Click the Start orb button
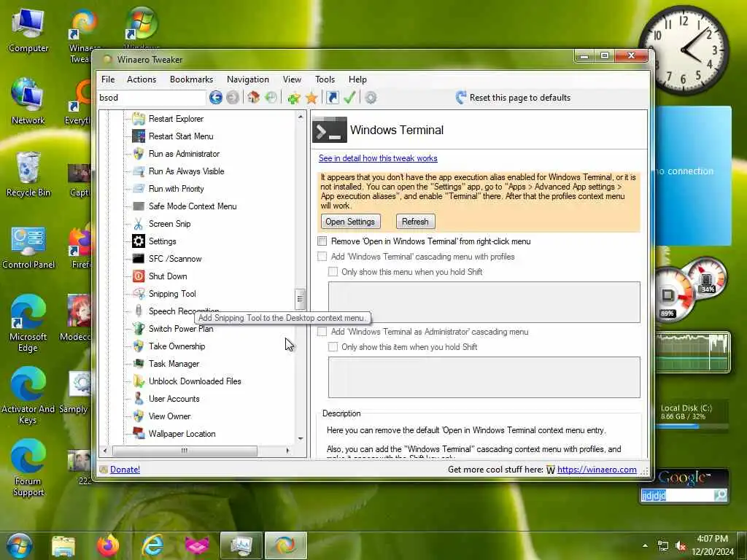747x560 pixels. pos(19,545)
